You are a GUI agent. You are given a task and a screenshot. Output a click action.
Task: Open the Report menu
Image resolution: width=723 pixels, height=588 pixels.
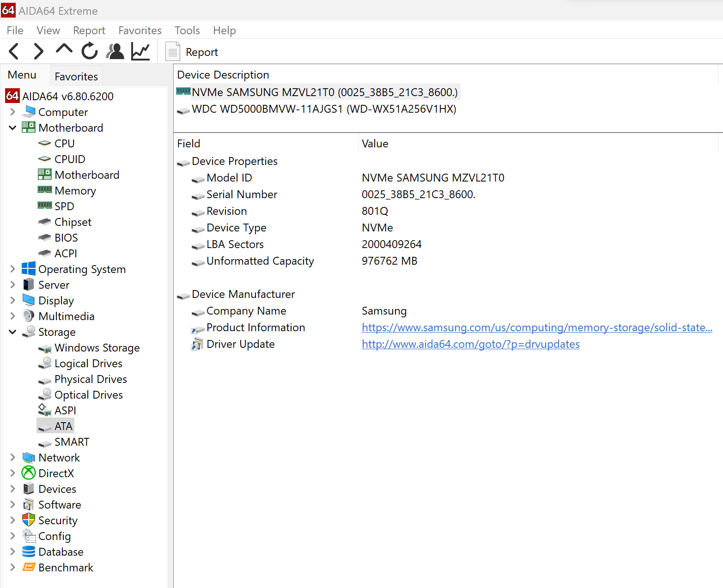89,30
